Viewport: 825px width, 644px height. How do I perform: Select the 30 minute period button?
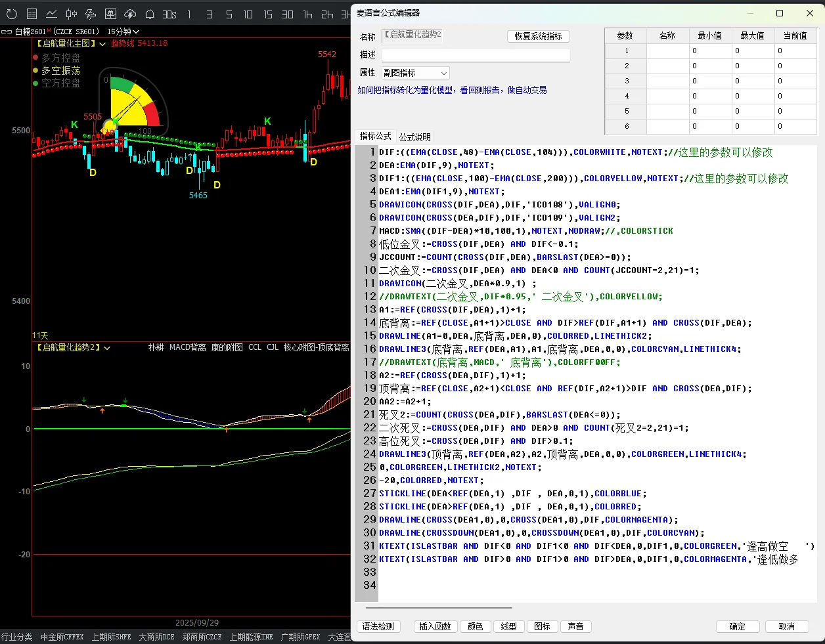288,14
